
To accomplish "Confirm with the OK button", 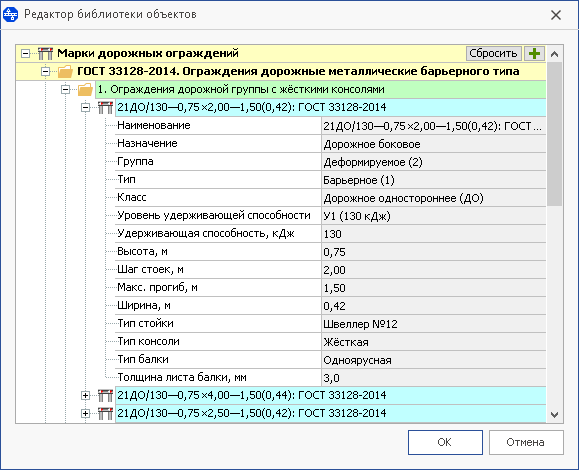I will [x=445, y=442].
